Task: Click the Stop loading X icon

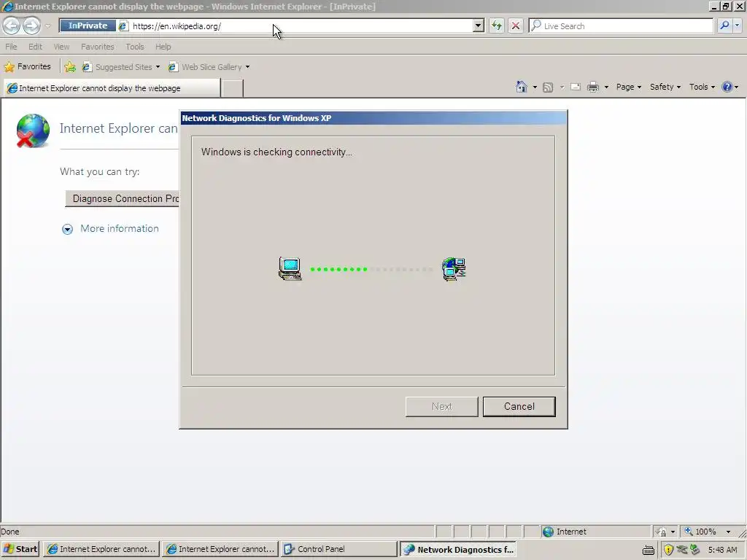Action: 516,26
